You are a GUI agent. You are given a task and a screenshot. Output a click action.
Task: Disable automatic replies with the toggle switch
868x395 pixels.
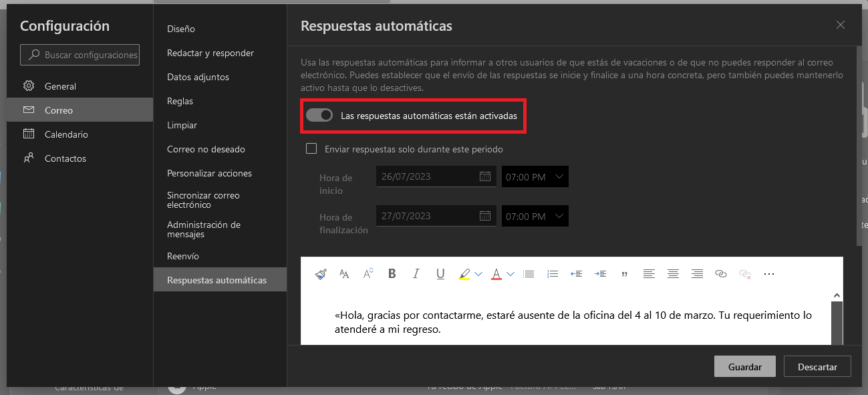pyautogui.click(x=319, y=114)
